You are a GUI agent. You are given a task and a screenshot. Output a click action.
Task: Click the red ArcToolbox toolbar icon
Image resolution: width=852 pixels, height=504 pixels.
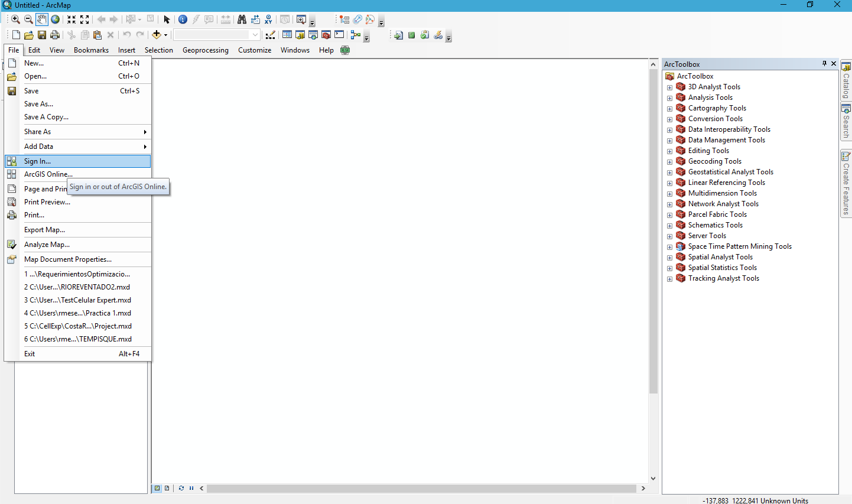[x=326, y=35]
